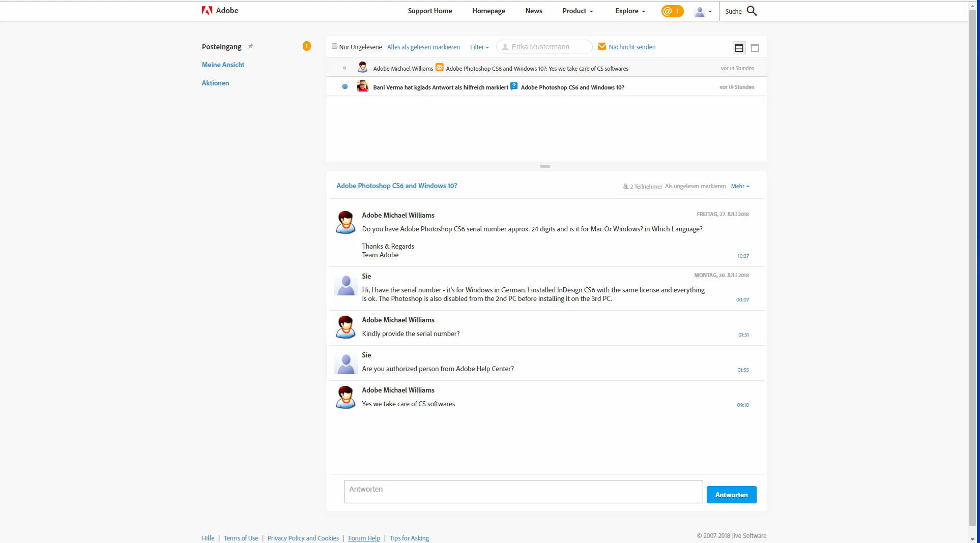Image resolution: width=980 pixels, height=543 pixels.
Task: Click Michael Williams avatar on Kindly provide message
Action: click(x=345, y=327)
